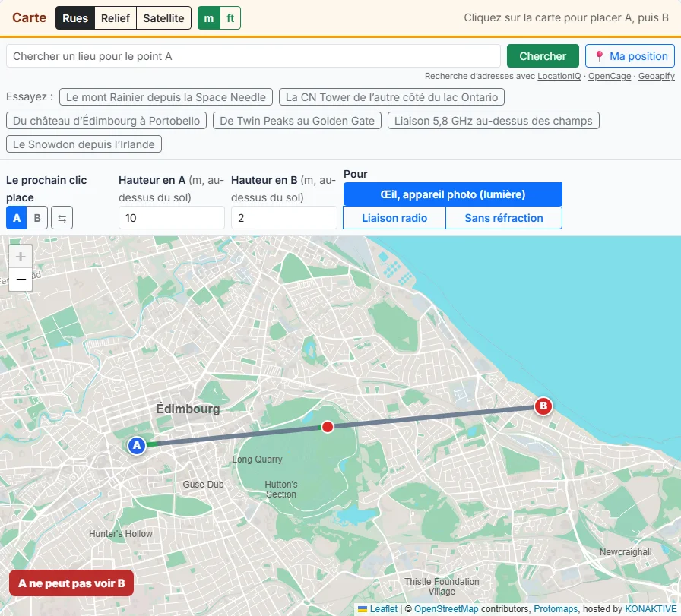
Task: Choose Sans réfraction option
Action: click(x=504, y=218)
